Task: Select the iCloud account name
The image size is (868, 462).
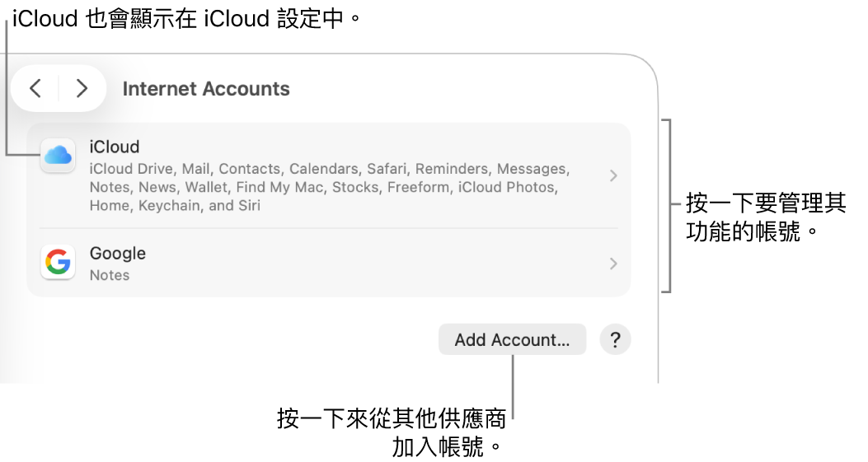Action: [x=115, y=147]
